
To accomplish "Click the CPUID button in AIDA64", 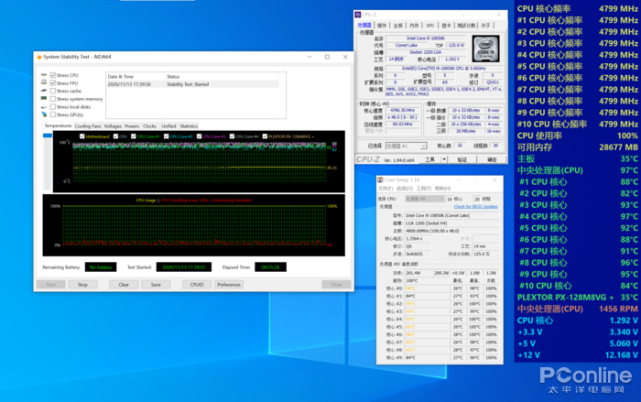I will click(x=197, y=285).
